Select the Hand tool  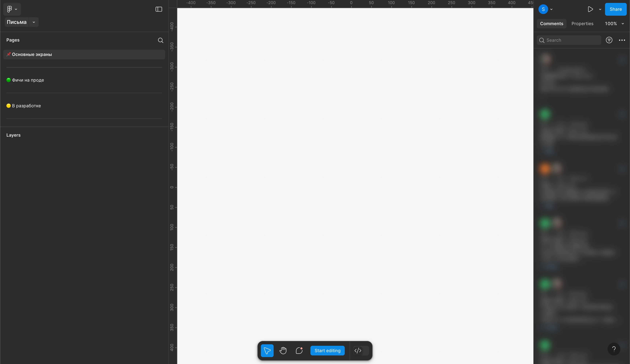pos(283,351)
